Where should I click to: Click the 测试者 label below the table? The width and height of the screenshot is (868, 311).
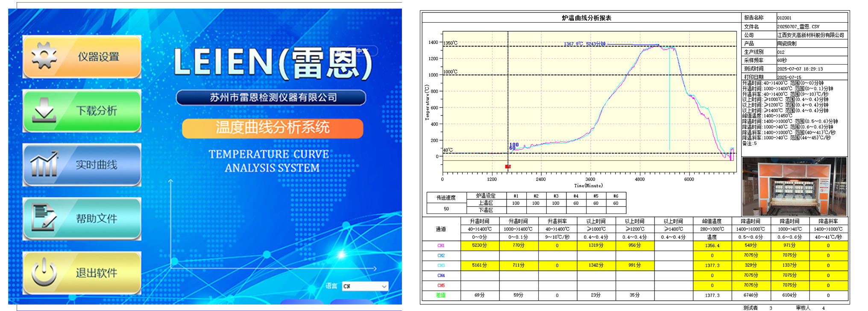(x=750, y=308)
